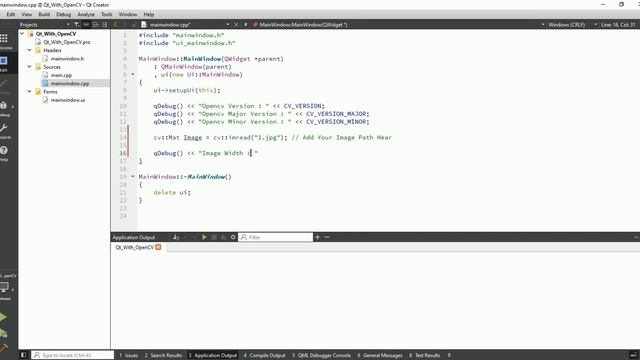The image size is (640, 360).
Task: Open QML Debugger Console pane
Action: point(321,355)
